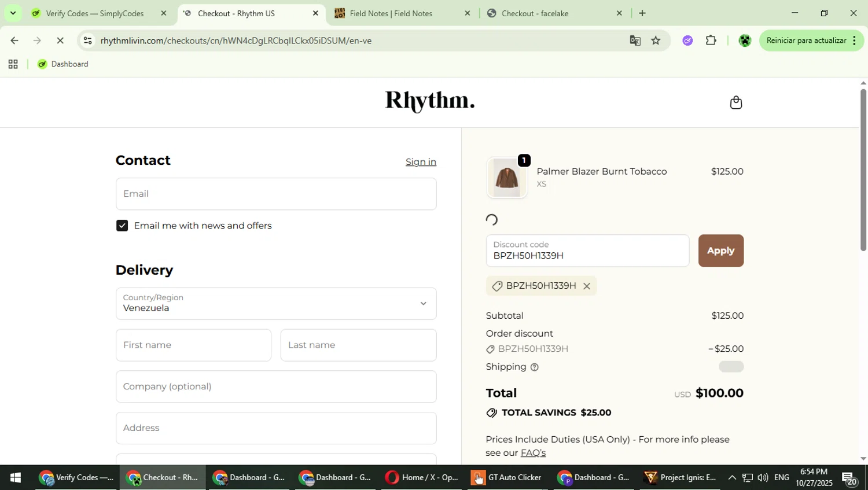Click the Palmer Blazer product thumbnail
The height and width of the screenshot is (490, 868).
click(507, 178)
